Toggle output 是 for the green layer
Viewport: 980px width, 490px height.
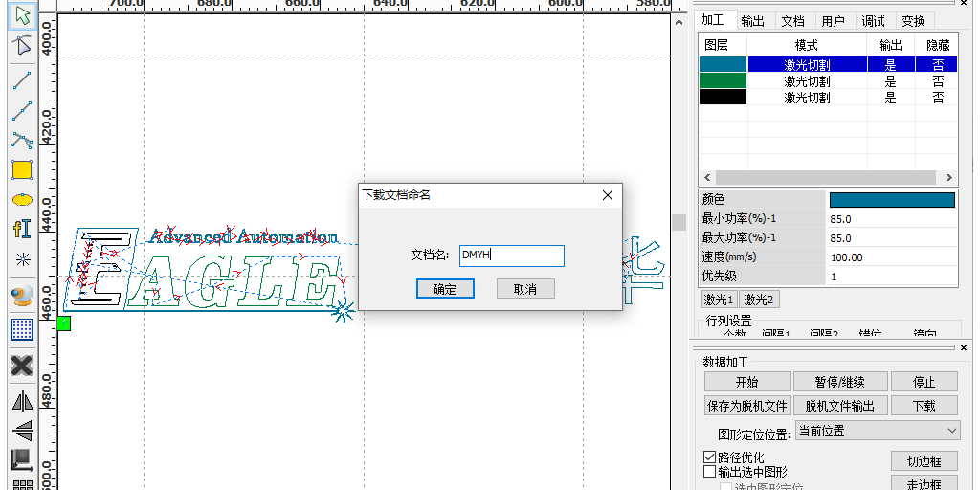[x=891, y=81]
